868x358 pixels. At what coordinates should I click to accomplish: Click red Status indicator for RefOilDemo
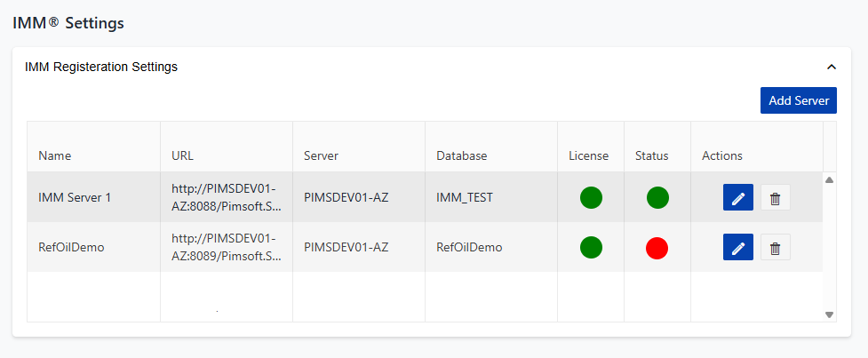[657, 247]
